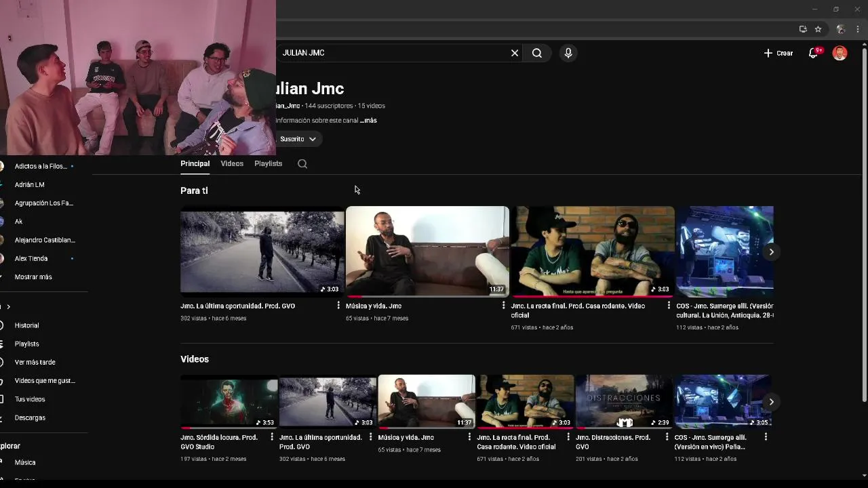868x488 pixels.
Task: Open the notifications bell
Action: (x=814, y=53)
